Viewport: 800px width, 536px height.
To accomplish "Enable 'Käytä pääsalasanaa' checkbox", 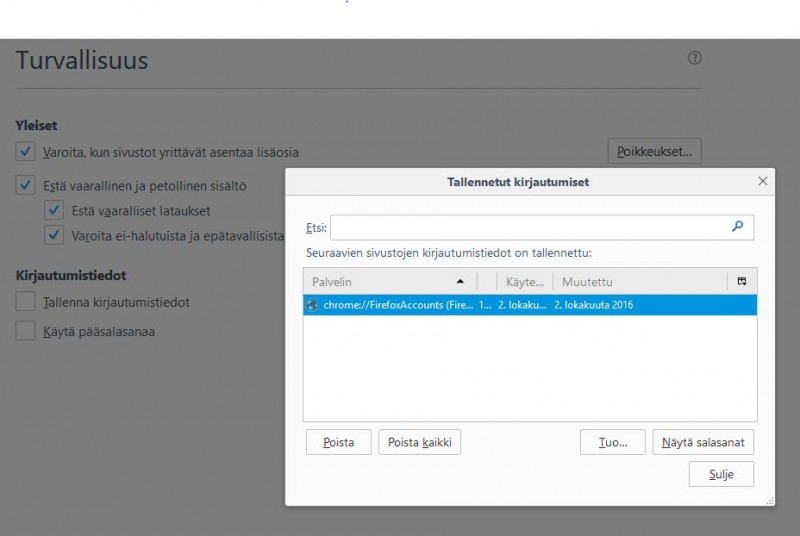I will pyautogui.click(x=26, y=331).
